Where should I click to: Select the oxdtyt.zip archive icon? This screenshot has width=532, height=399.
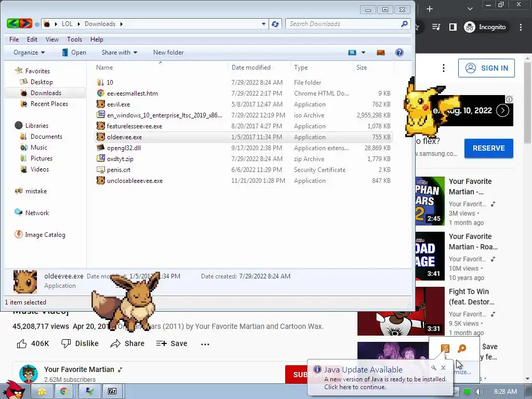tap(101, 158)
